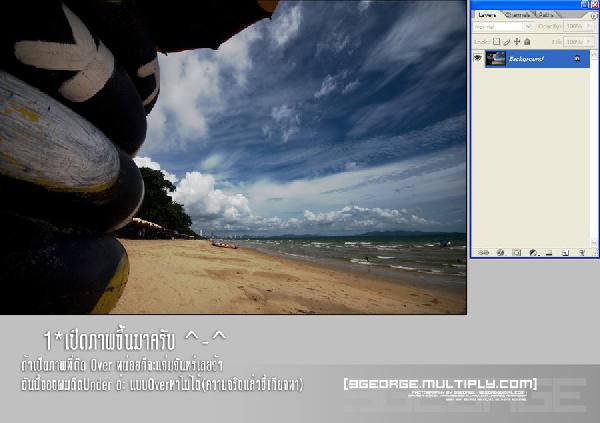Toggle lock transparent pixels icon
This screenshot has height=423, width=600.
(496, 41)
